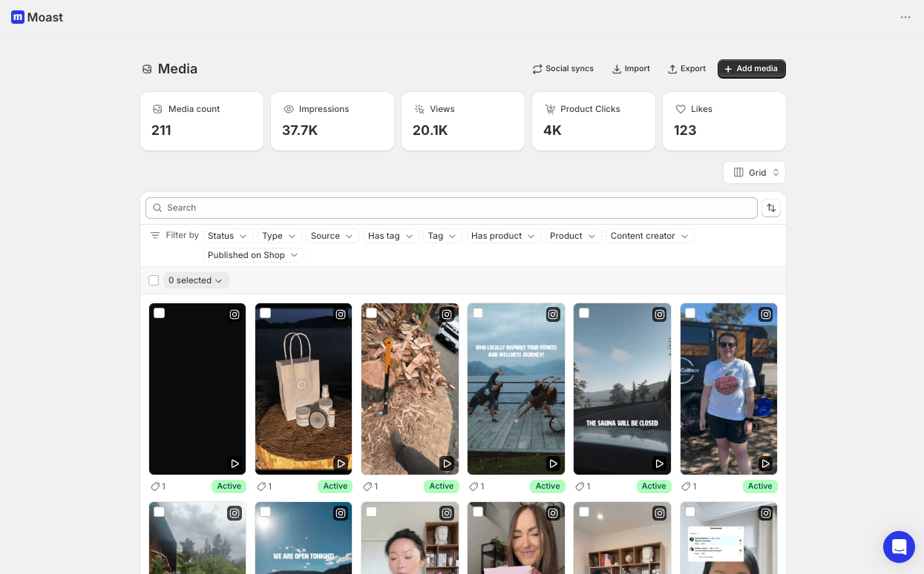The image size is (924, 574).
Task: Check the fitness journey thumbnail checkbox
Action: pyautogui.click(x=478, y=313)
